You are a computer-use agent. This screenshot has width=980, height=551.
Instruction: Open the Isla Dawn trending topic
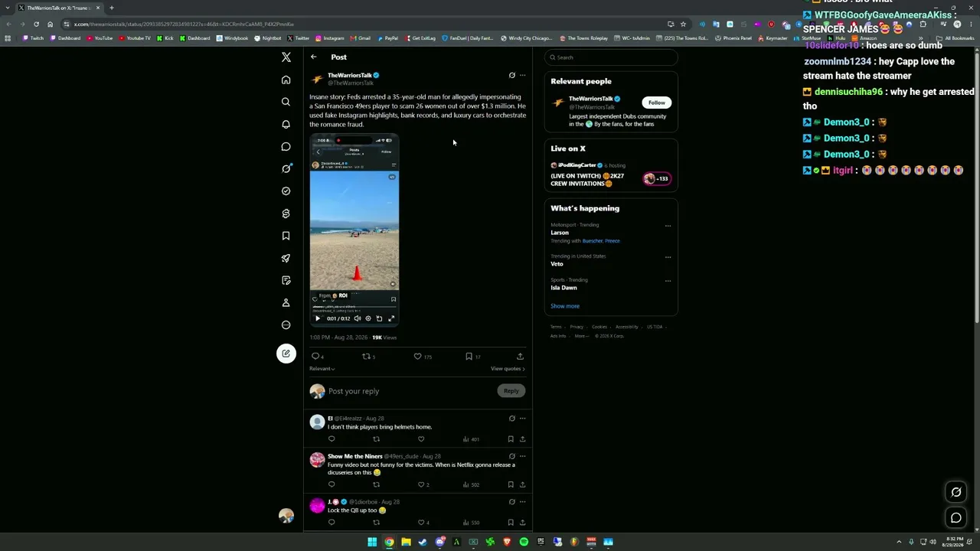(563, 288)
